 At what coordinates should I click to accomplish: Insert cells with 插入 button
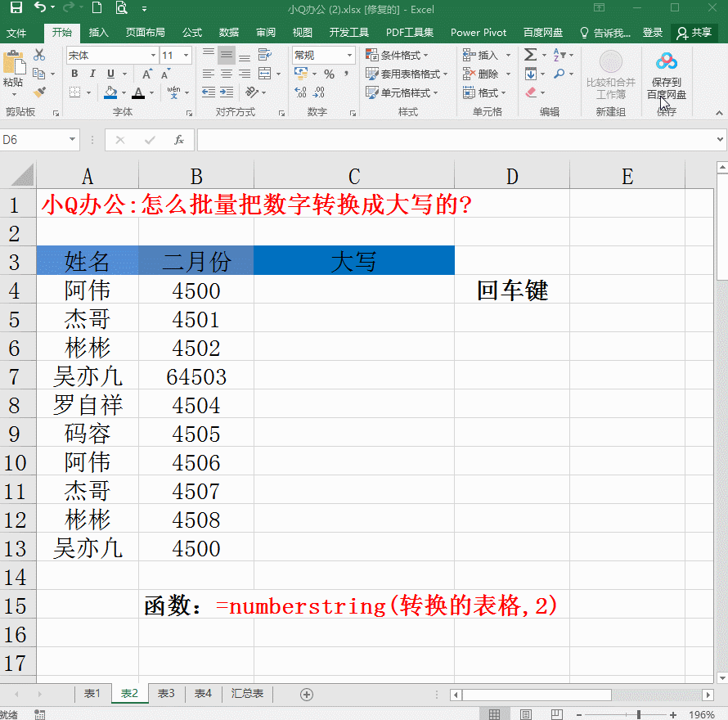[486, 56]
